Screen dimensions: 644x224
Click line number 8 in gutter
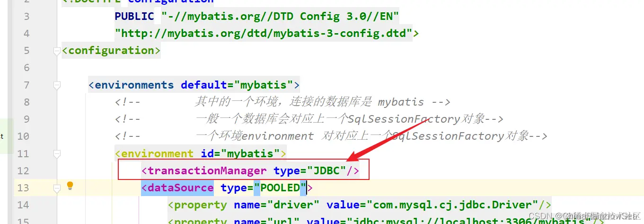coord(26,102)
